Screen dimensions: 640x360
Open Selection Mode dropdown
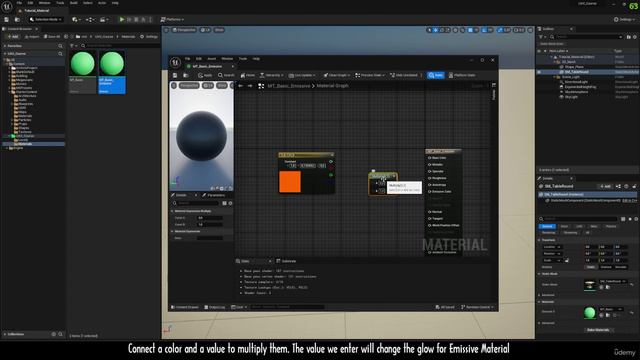point(46,20)
